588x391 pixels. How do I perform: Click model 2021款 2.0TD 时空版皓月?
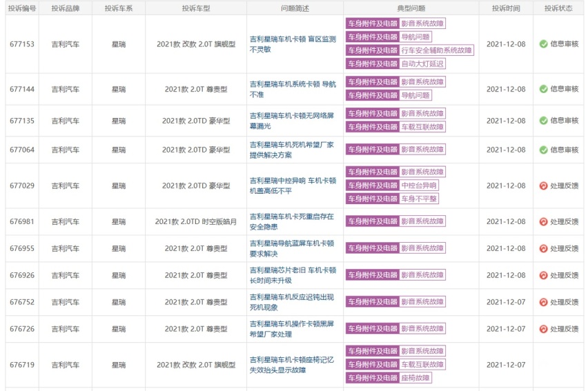(196, 222)
